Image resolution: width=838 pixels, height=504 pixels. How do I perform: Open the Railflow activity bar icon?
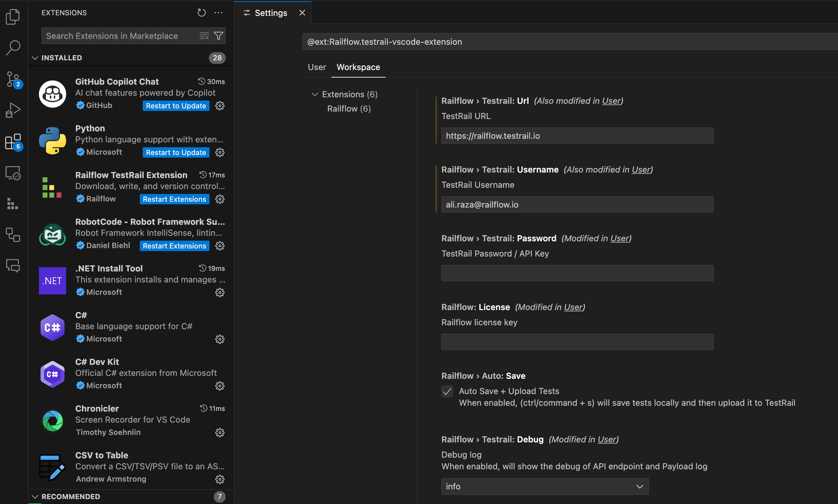coord(13,204)
